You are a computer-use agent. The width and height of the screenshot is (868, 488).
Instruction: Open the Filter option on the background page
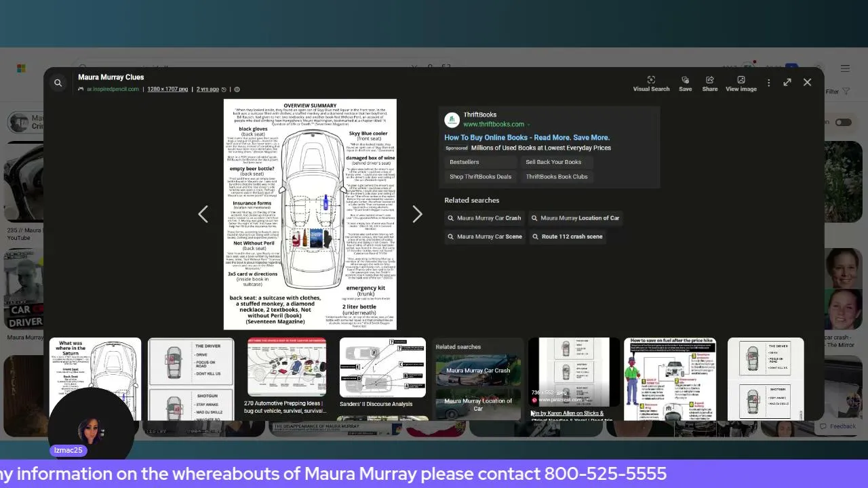pos(837,91)
